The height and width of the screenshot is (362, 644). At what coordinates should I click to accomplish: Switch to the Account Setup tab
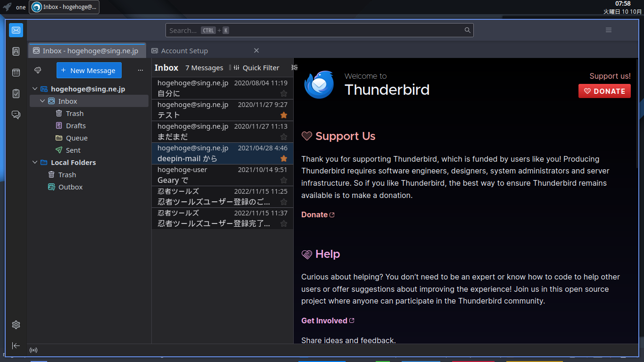point(205,50)
